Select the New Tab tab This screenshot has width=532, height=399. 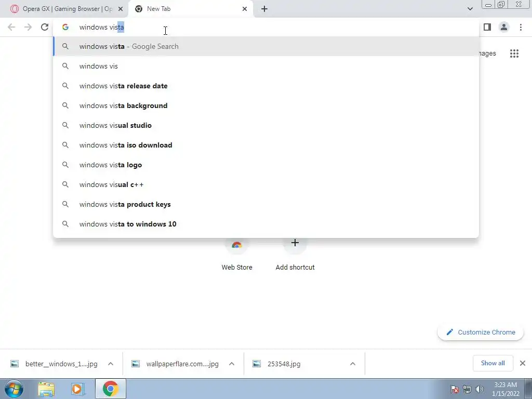pyautogui.click(x=190, y=9)
